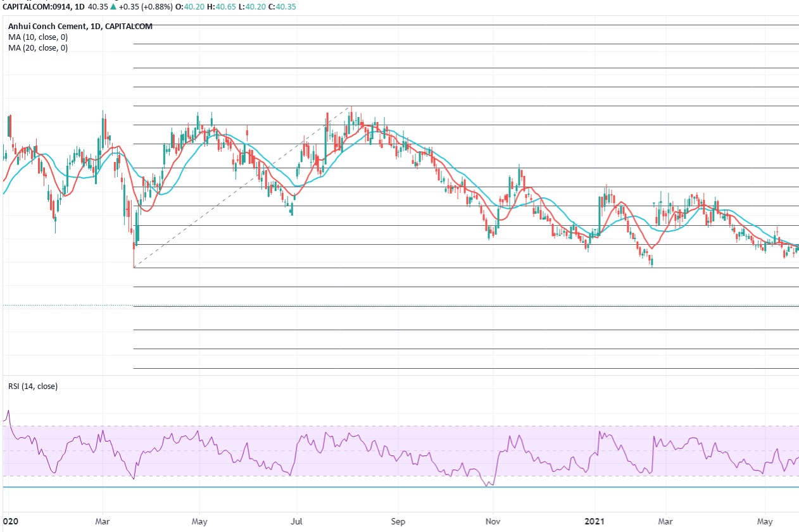
Task: Select the Nov label on time axis
Action: pyautogui.click(x=493, y=522)
